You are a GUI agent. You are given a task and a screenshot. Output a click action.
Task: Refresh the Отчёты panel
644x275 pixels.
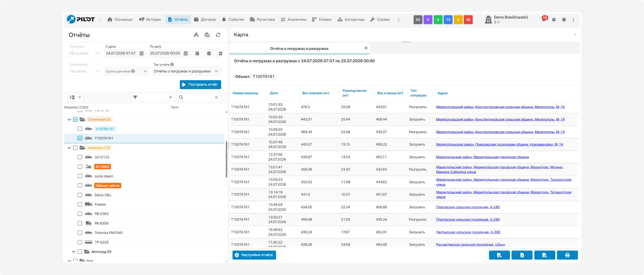[218, 35]
